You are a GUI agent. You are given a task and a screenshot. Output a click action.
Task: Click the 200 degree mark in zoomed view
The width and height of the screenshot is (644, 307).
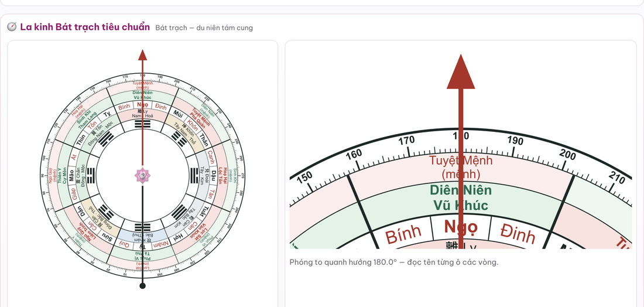[x=568, y=155]
